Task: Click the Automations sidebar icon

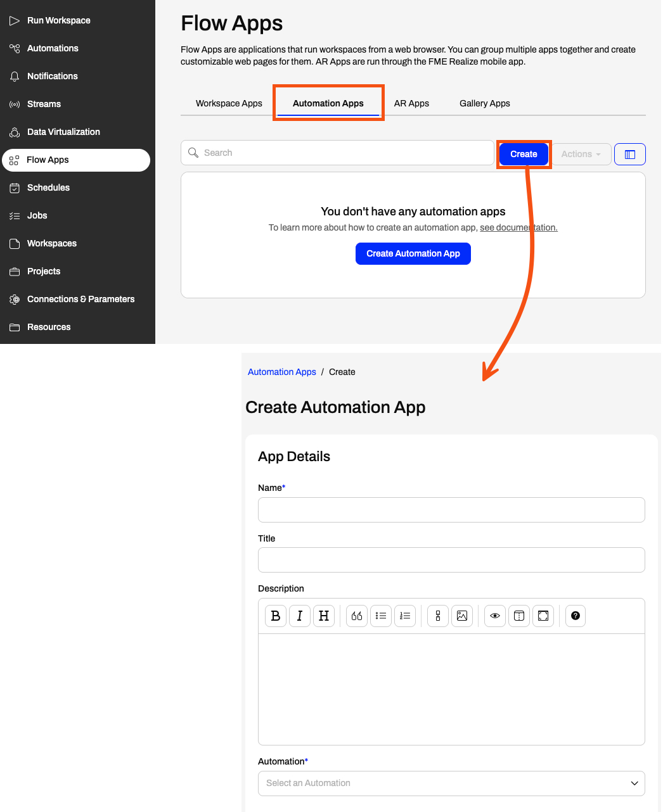Action: pyautogui.click(x=15, y=48)
